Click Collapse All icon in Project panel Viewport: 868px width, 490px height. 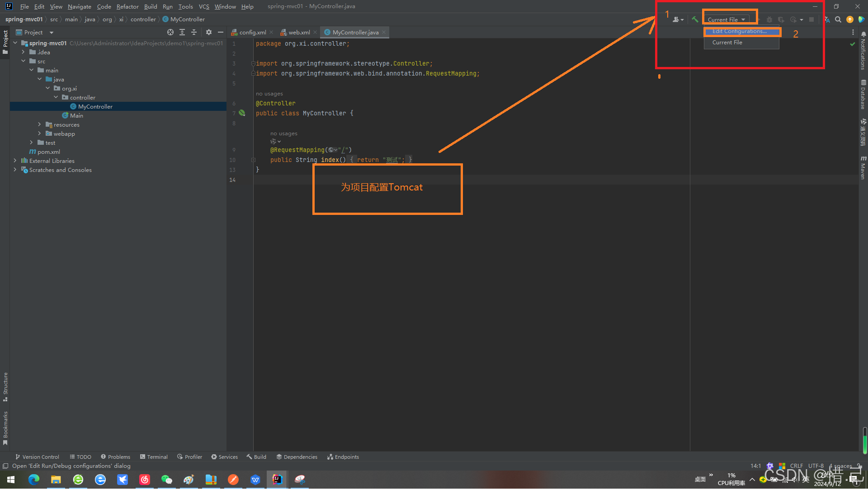[194, 32]
